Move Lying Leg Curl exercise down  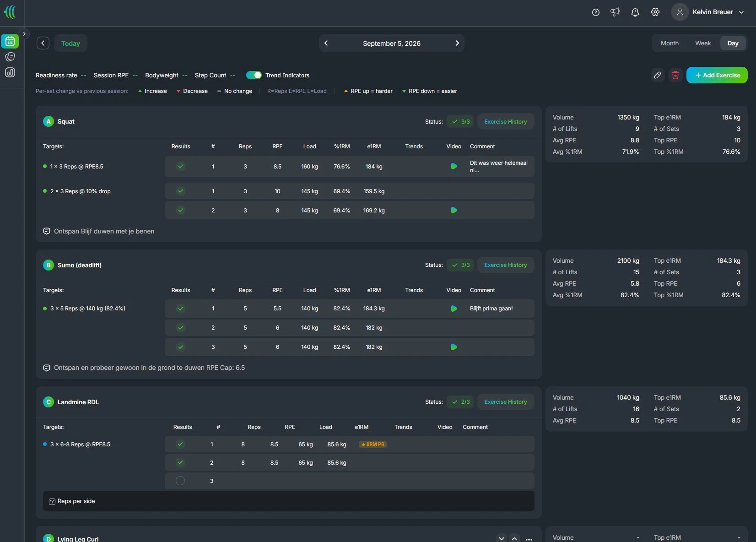502,539
